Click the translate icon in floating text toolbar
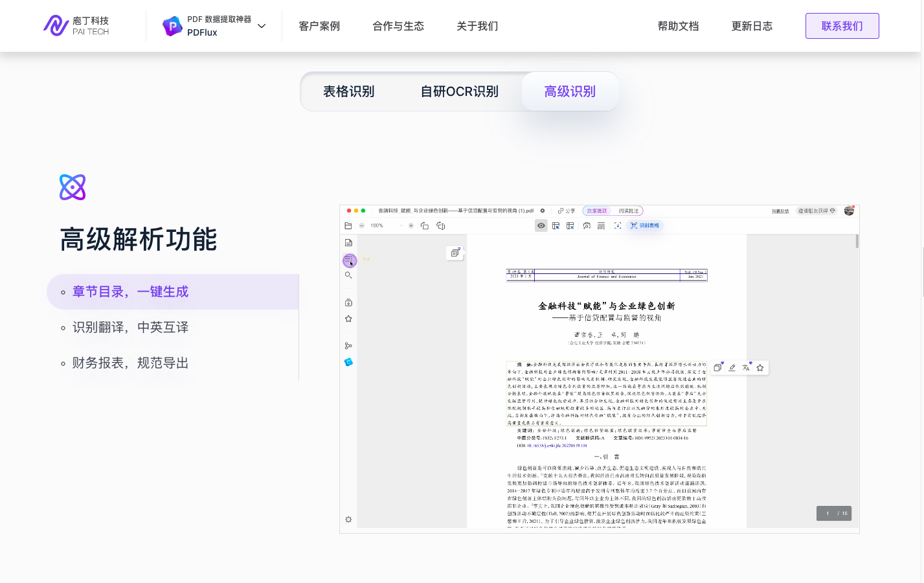Image resolution: width=924 pixels, height=583 pixels. point(746,367)
